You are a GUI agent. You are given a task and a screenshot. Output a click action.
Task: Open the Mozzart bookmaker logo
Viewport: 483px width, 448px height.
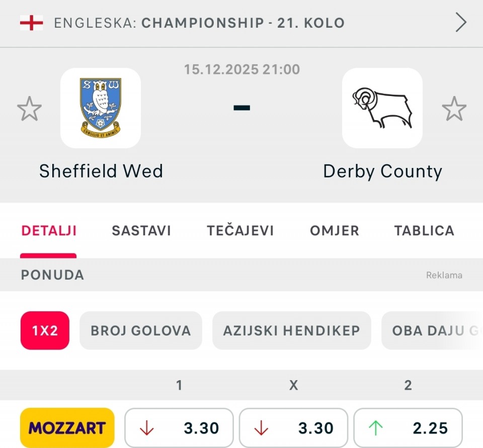point(67,428)
